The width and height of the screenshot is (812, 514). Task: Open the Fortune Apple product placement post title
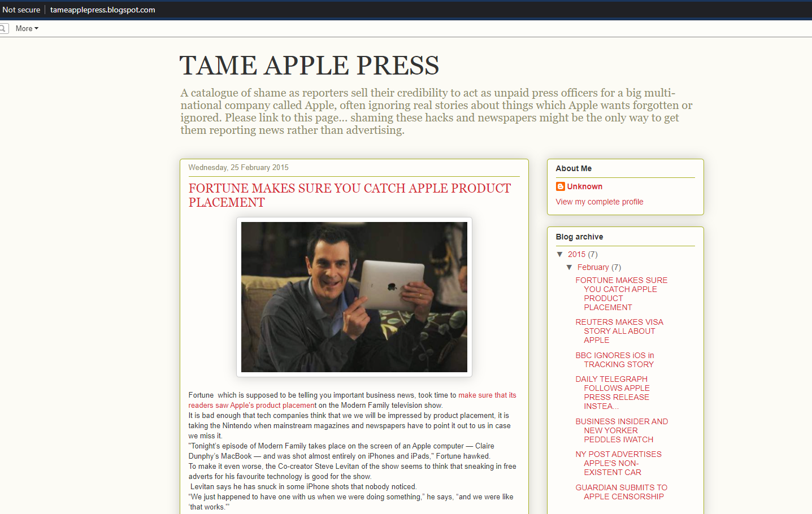(350, 195)
